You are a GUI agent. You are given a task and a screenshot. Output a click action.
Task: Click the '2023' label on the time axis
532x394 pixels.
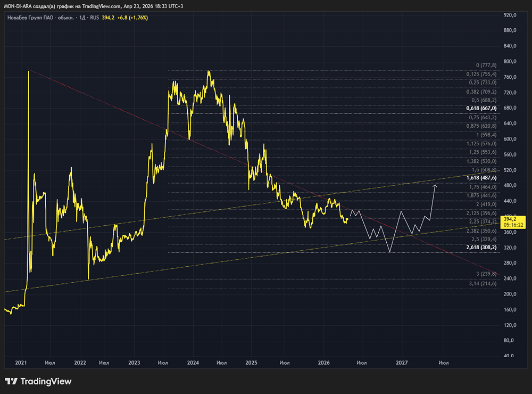134,363
